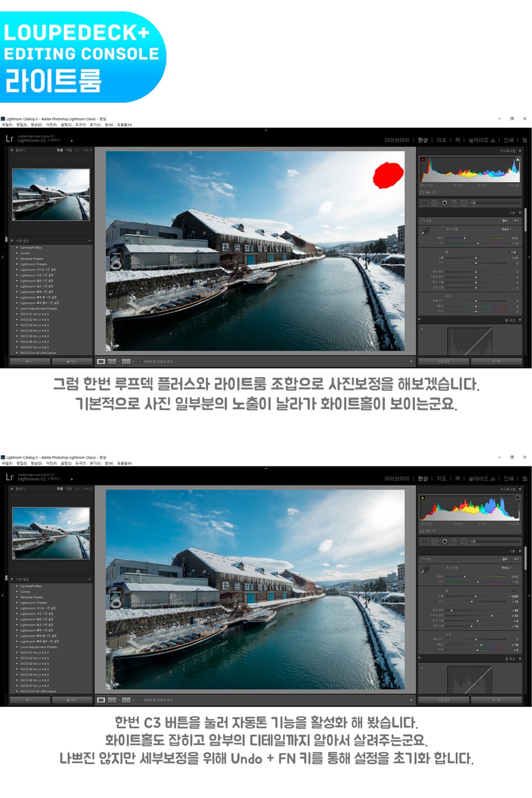Select spot removal tool in lower Lightroom window
Image resolution: width=532 pixels, height=798 pixels.
pyautogui.click(x=434, y=541)
